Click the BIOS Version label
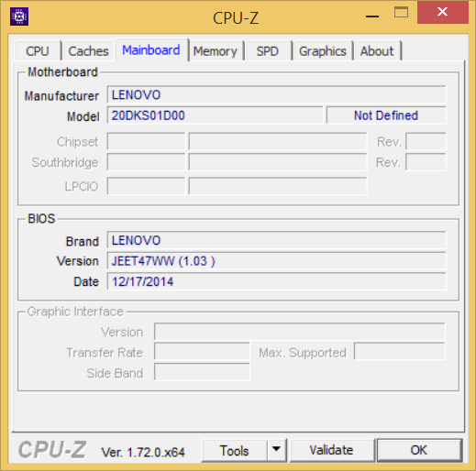 [x=78, y=261]
